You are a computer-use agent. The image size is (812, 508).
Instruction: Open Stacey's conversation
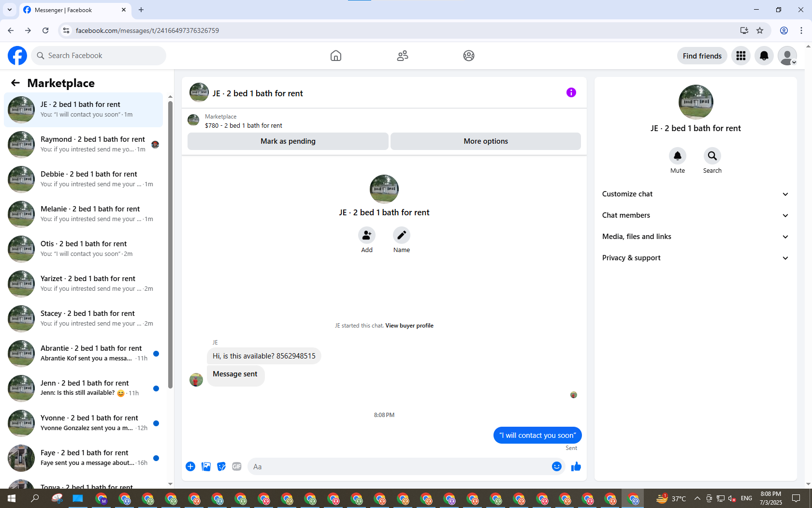(x=84, y=318)
